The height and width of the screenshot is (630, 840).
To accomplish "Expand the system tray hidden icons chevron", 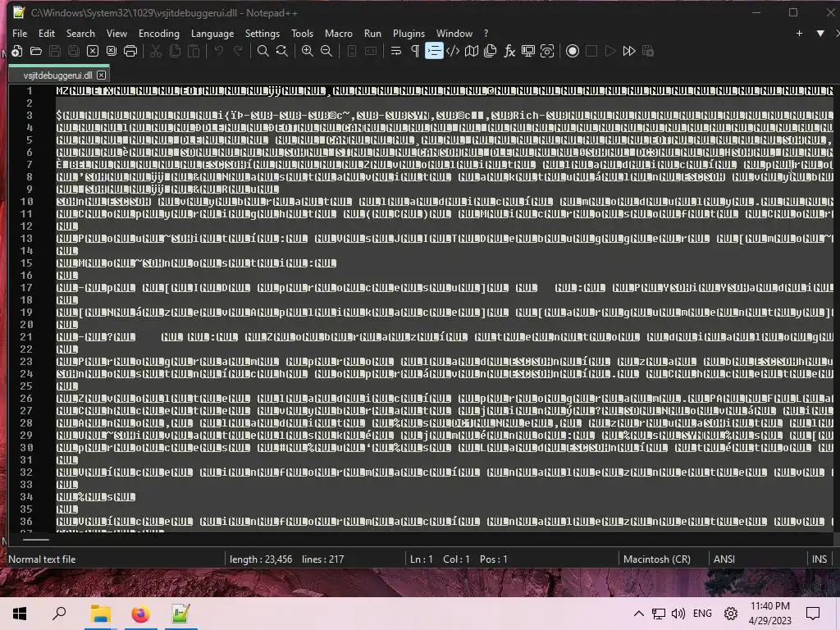I will pos(638,614).
